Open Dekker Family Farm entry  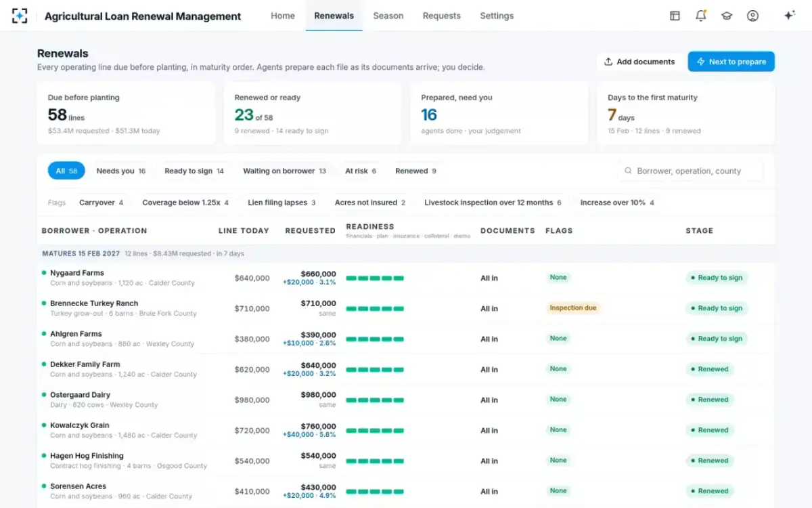[85, 364]
